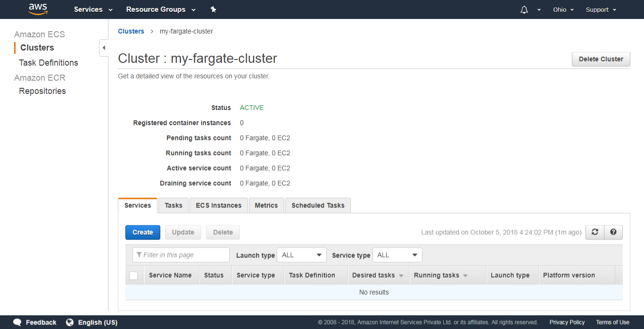Click the Feedback speech bubble icon
The image size is (644, 329).
click(x=17, y=322)
